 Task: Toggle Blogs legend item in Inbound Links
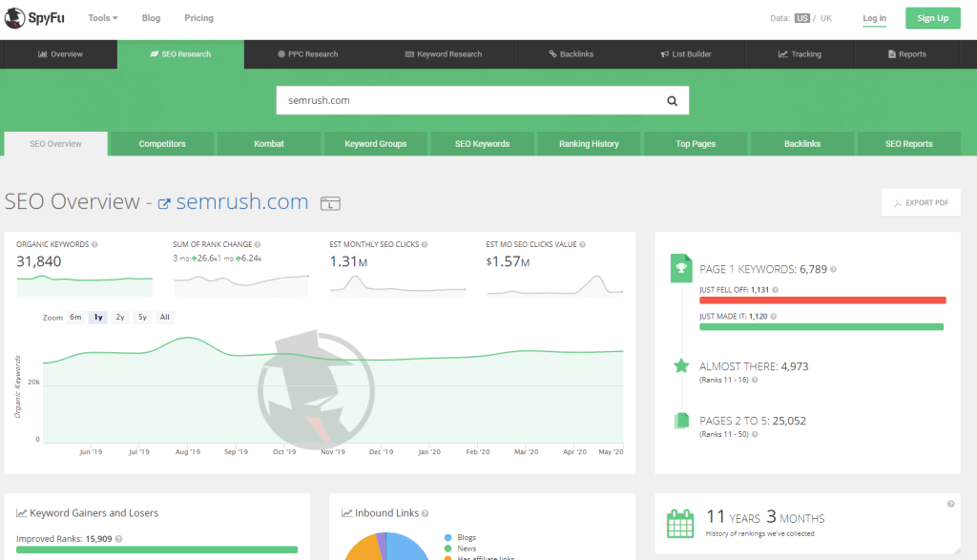[460, 537]
